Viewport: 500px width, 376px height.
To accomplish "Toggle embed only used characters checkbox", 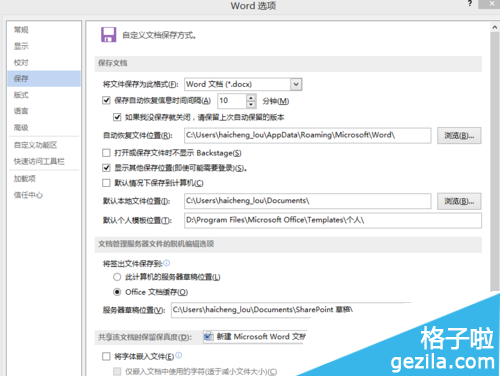I will click(x=117, y=371).
